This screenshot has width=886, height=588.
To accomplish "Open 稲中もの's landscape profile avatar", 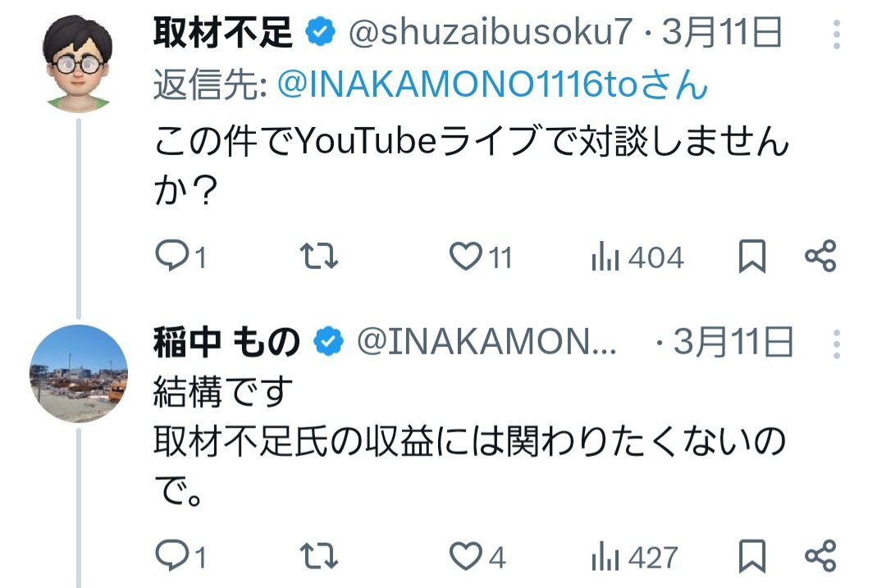I will pos(79,374).
